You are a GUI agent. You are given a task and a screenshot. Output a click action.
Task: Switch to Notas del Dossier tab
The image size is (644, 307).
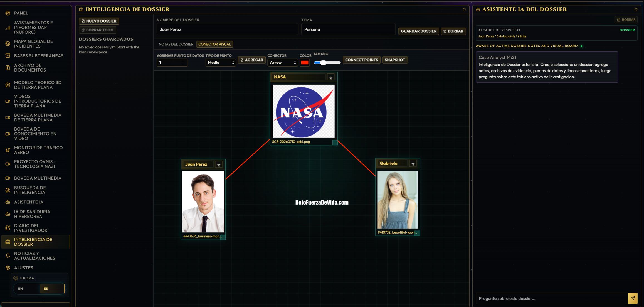pyautogui.click(x=176, y=44)
